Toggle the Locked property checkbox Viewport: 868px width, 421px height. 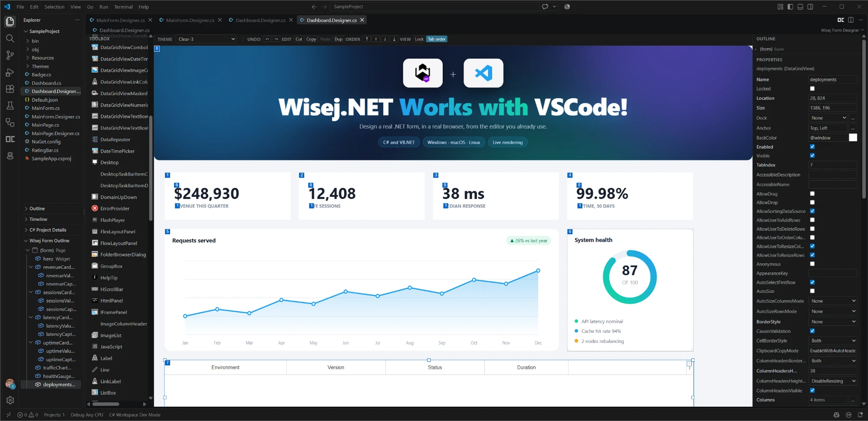click(x=812, y=89)
